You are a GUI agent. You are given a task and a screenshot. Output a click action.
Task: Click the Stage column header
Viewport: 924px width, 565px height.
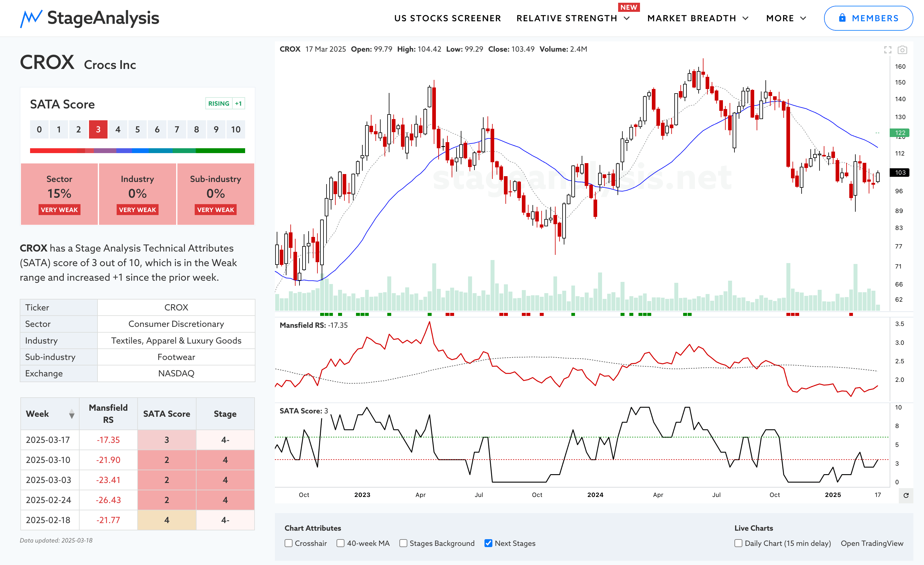coord(225,414)
